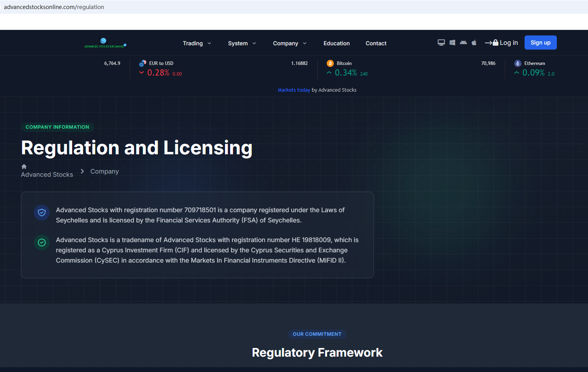Click the browser address bar URL

pos(54,7)
